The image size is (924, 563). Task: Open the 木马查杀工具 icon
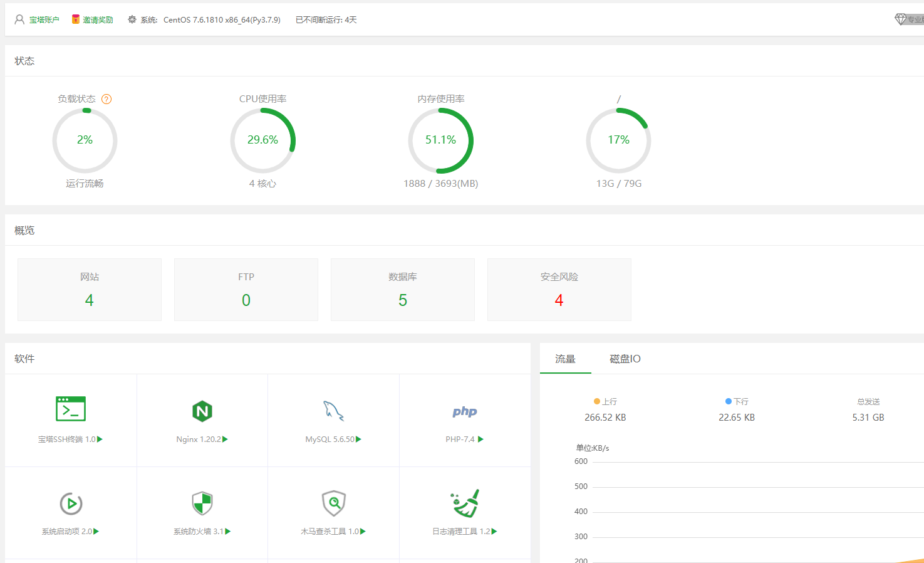coord(333,503)
